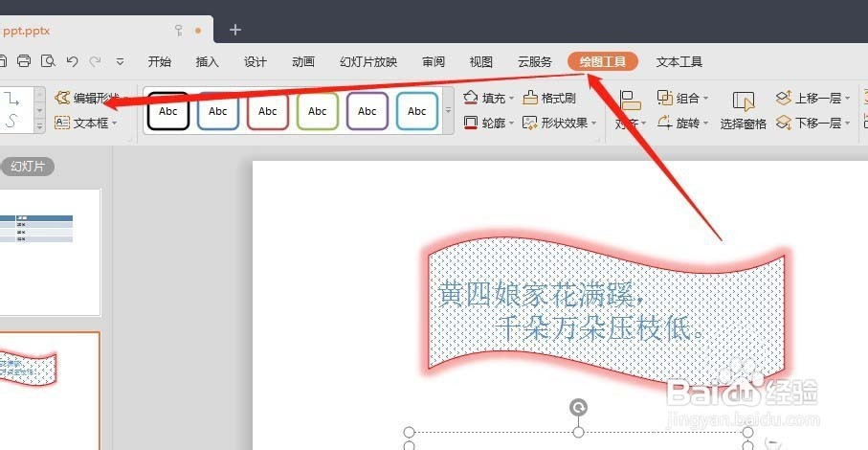Screen dimensions: 868x450
Task: Select the 幻灯片 panel tab
Action: [27, 166]
